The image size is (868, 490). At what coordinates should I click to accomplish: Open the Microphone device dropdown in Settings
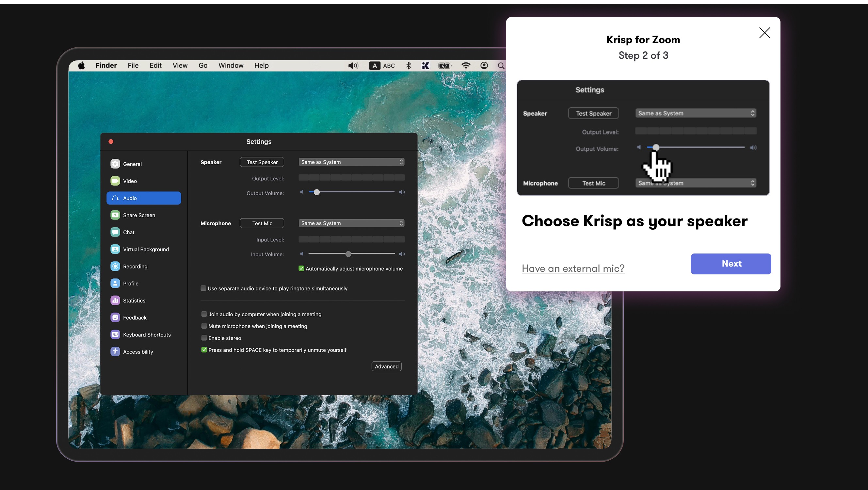click(351, 223)
